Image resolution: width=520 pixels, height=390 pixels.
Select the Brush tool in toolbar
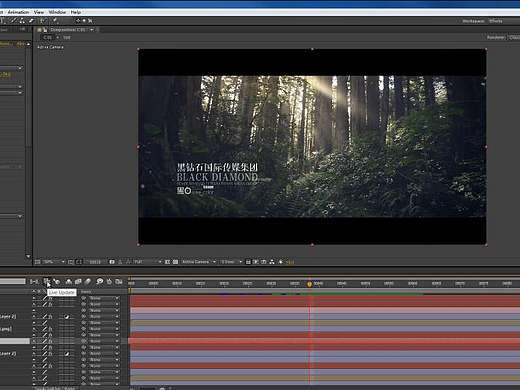pos(13,21)
